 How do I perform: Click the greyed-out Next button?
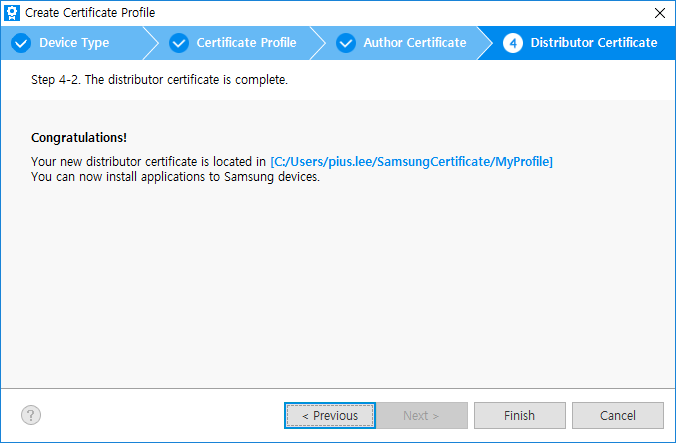pos(421,415)
